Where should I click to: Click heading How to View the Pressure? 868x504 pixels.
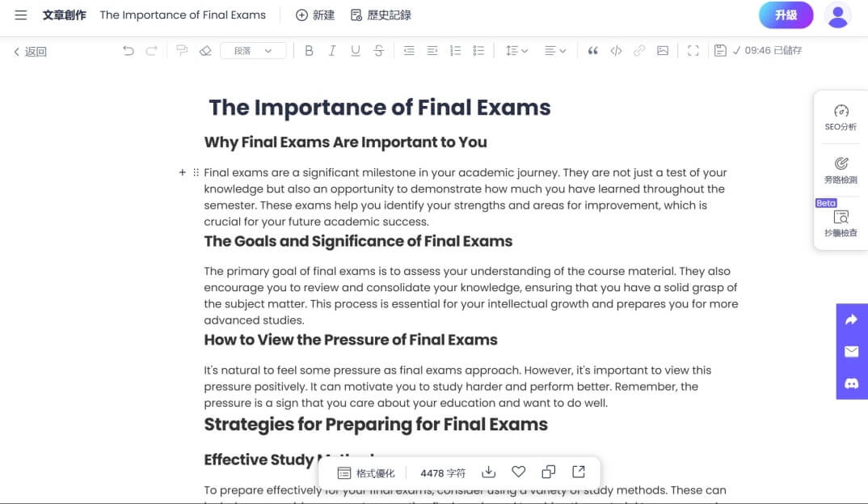[x=351, y=340]
